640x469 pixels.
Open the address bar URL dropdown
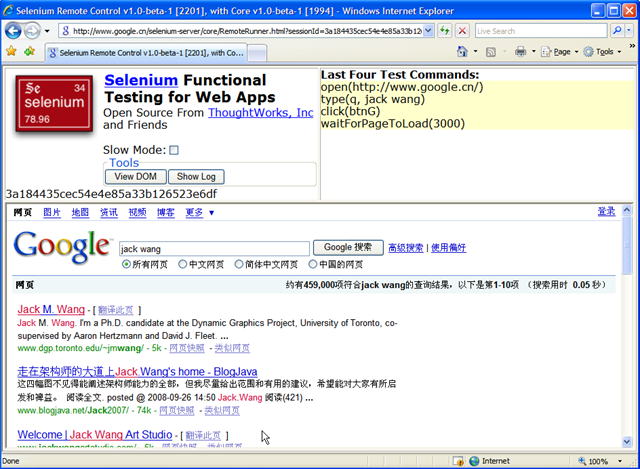click(428, 31)
